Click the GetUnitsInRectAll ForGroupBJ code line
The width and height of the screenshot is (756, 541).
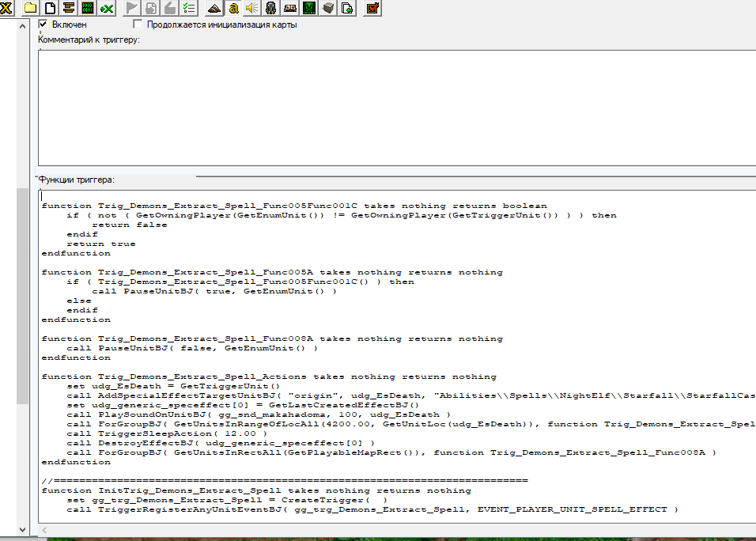[x=391, y=452]
